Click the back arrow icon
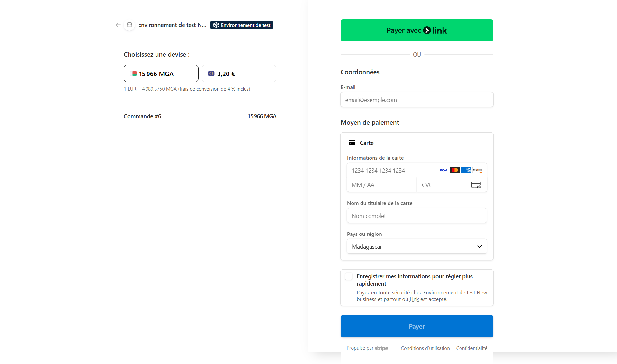The image size is (617, 364). [x=118, y=25]
